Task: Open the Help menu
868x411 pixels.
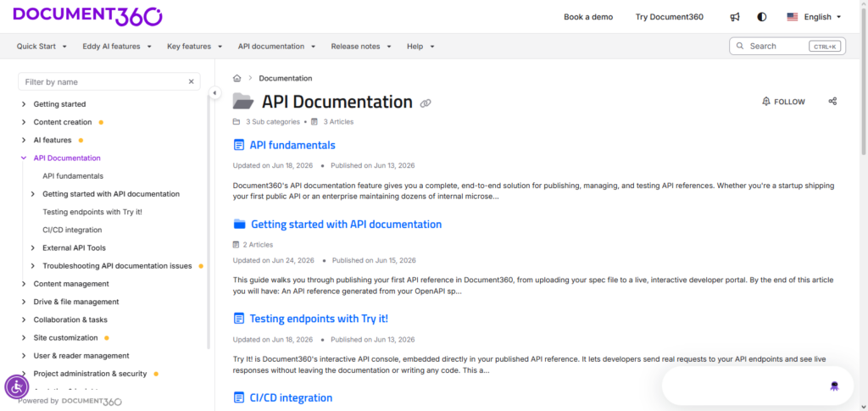Action: point(420,47)
